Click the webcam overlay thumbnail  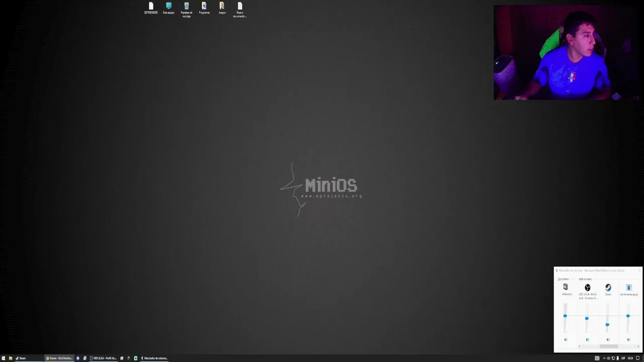tap(567, 52)
